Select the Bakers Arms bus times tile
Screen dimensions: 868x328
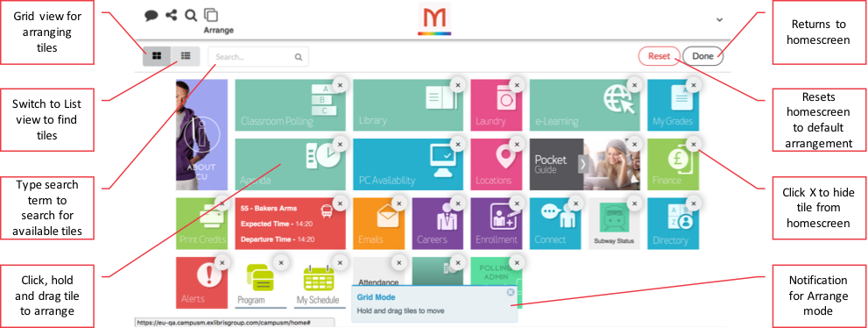tap(290, 224)
